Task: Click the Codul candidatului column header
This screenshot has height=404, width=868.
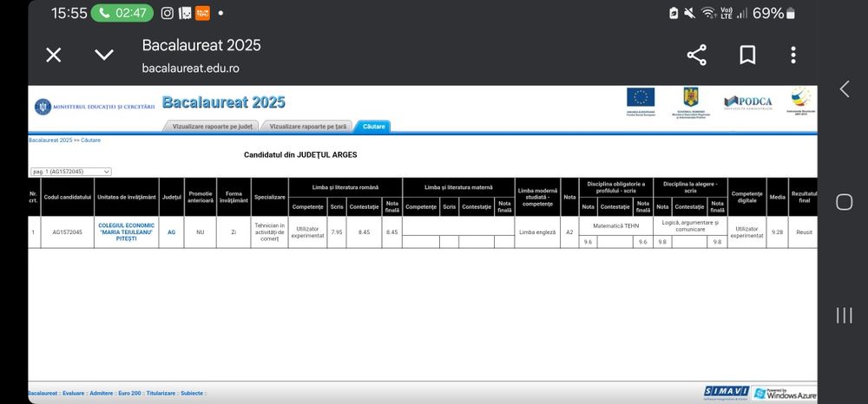Action: coord(67,197)
